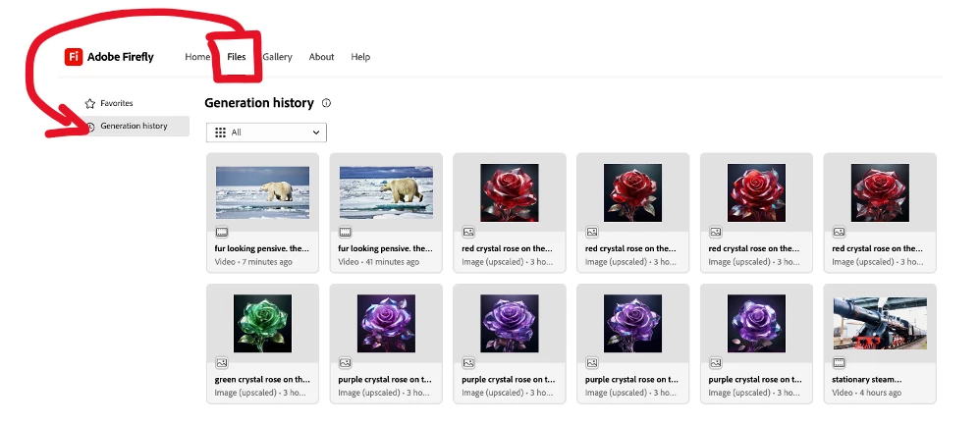Viewport: 980px width, 426px height.
Task: Click the info icon beside Generation history heading
Action: click(x=326, y=103)
